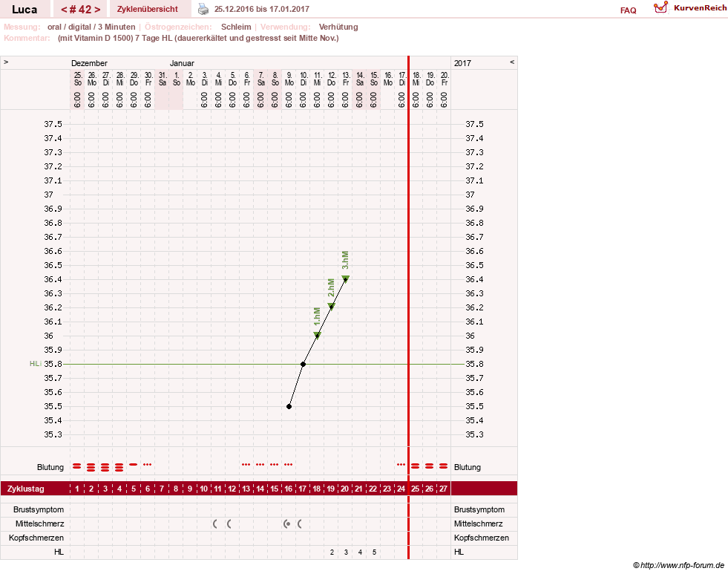
Task: Click the 13. Fr date column header
Action: [x=345, y=79]
